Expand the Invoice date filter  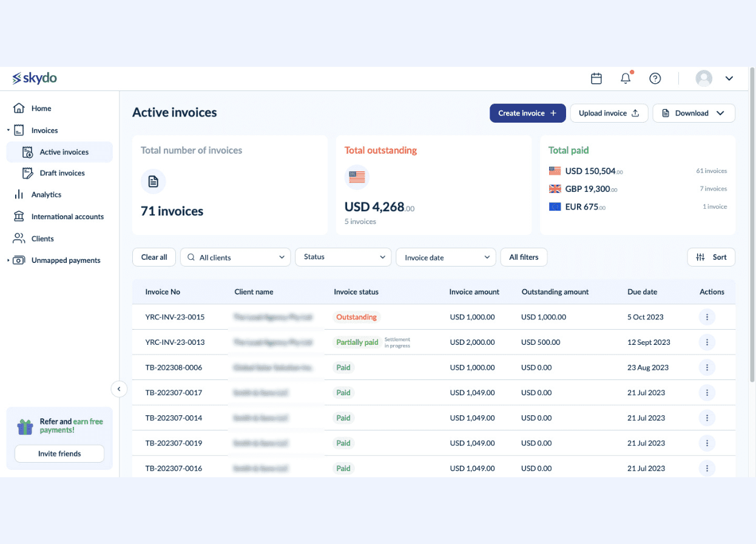[446, 257]
